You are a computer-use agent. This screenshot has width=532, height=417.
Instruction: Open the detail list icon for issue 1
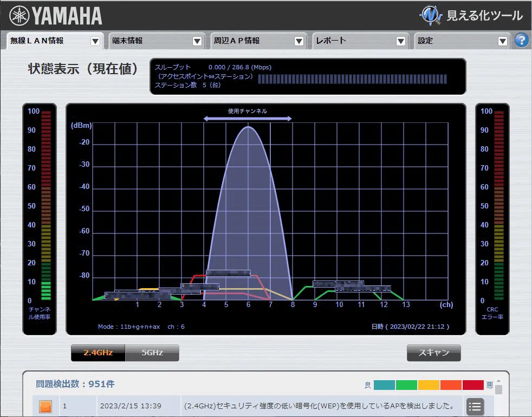(475, 406)
